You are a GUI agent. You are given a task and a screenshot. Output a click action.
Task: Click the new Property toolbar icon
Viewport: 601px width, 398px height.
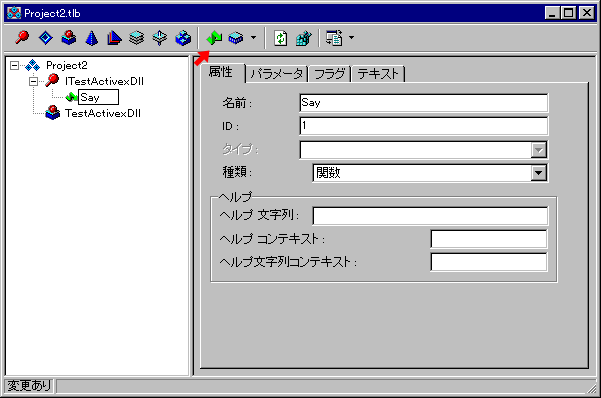click(236, 38)
